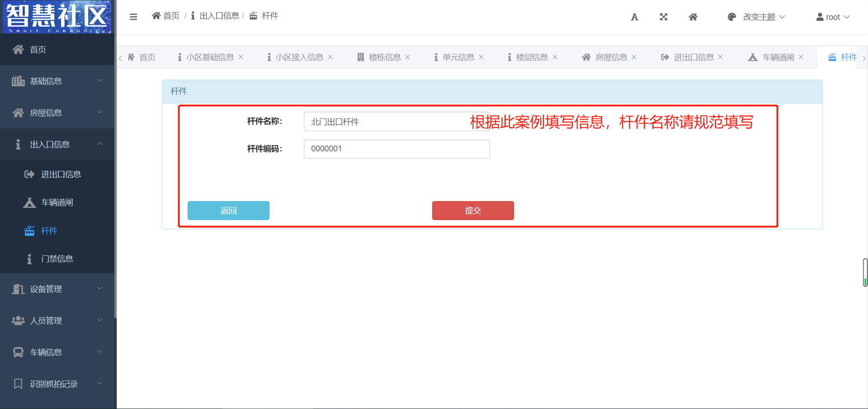Close the 车辆道闸 tab
This screenshot has height=409, width=868.
801,57
